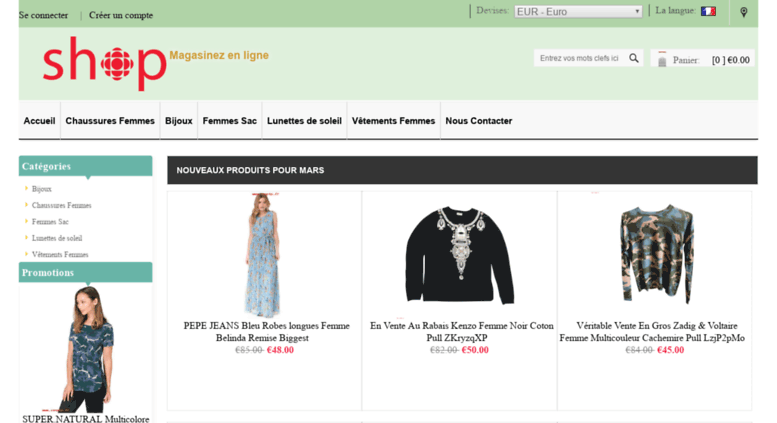Click the French flag language icon
The width and height of the screenshot is (777, 423).
click(709, 11)
